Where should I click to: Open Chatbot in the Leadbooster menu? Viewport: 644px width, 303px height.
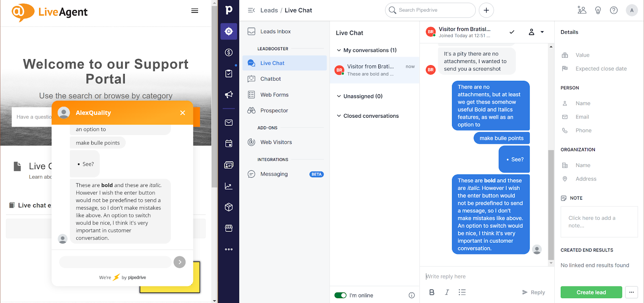pos(270,79)
